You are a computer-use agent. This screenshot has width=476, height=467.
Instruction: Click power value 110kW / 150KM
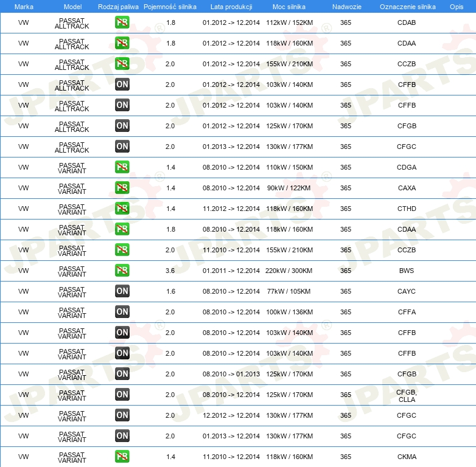click(289, 167)
